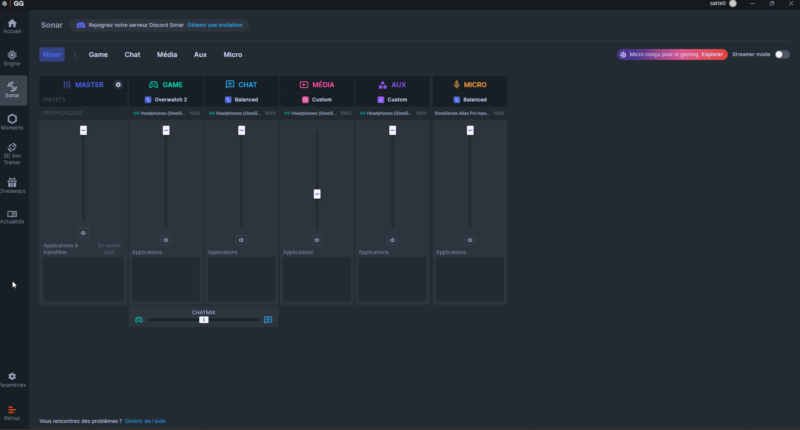Click the Obtenir de l'aide link
The image size is (800, 430).
145,421
